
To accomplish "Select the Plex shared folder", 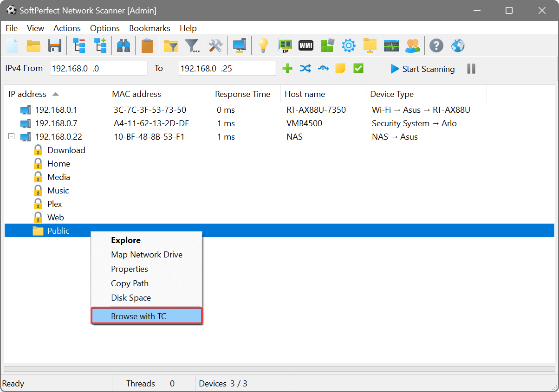I will tap(54, 204).
